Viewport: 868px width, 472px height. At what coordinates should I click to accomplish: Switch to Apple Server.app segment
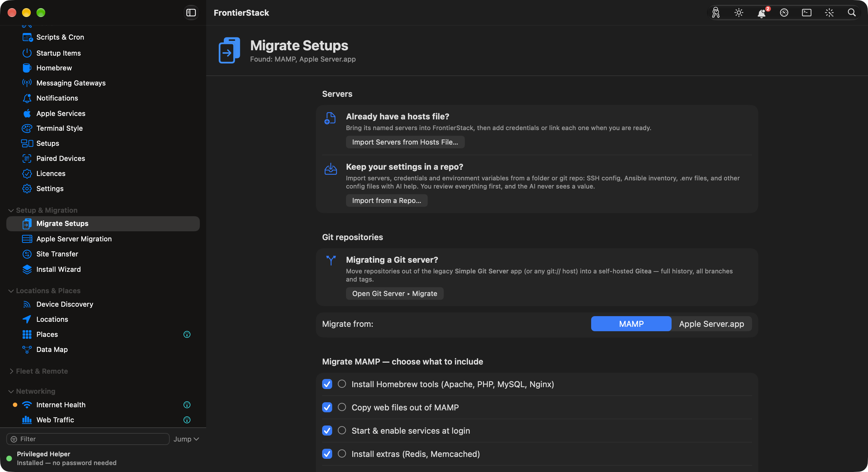(x=711, y=324)
